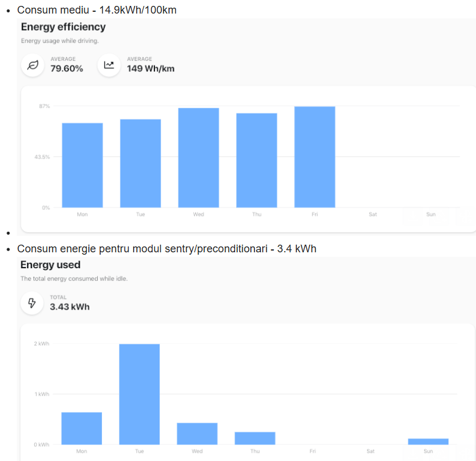Select the Wednesday efficiency bar
Image resolution: width=476 pixels, height=461 pixels.
coord(199,157)
